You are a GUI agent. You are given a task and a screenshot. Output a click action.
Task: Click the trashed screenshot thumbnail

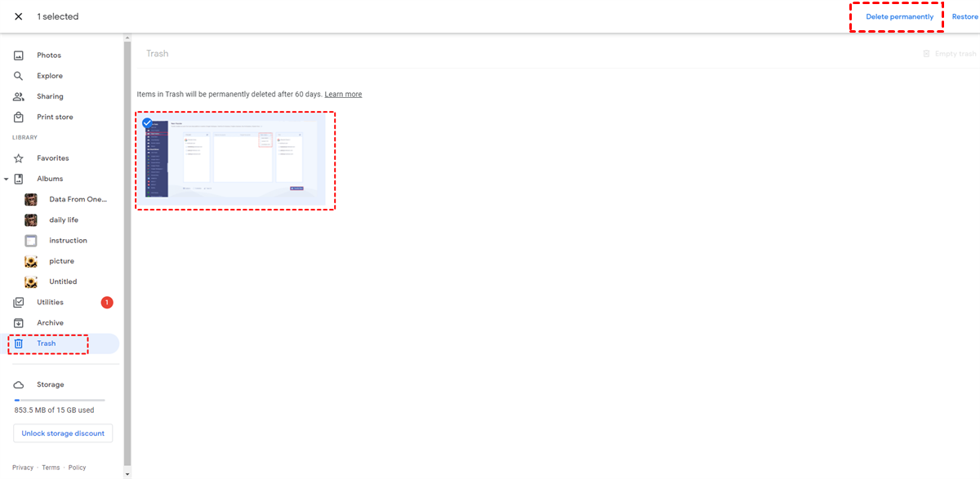click(235, 161)
